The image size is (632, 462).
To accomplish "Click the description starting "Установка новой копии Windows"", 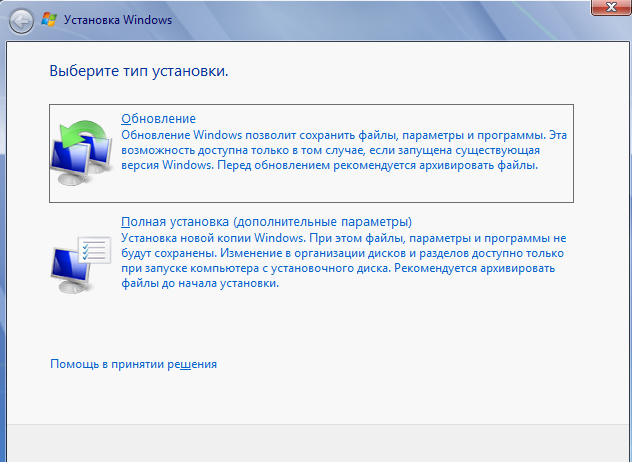I will pyautogui.click(x=343, y=260).
